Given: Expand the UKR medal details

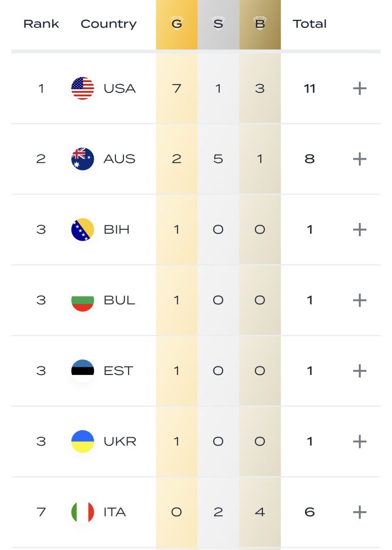Looking at the screenshot, I should click(360, 441).
